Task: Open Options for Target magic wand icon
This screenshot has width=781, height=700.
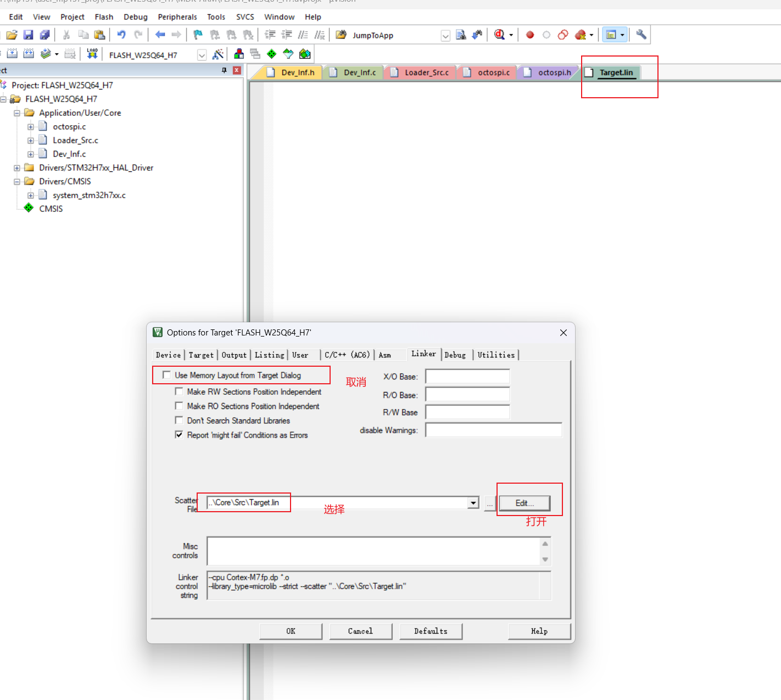Action: 218,54
